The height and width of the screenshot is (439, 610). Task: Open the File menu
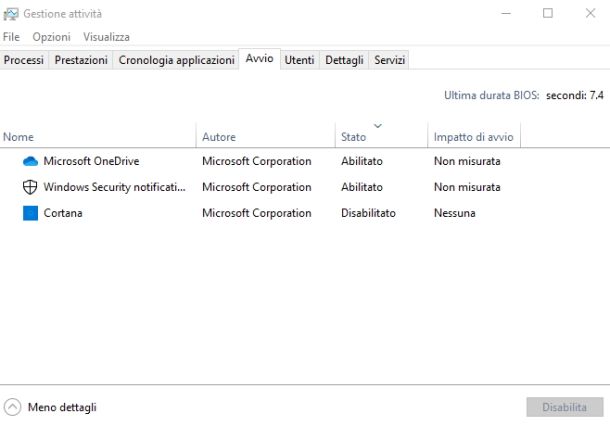pyautogui.click(x=11, y=37)
